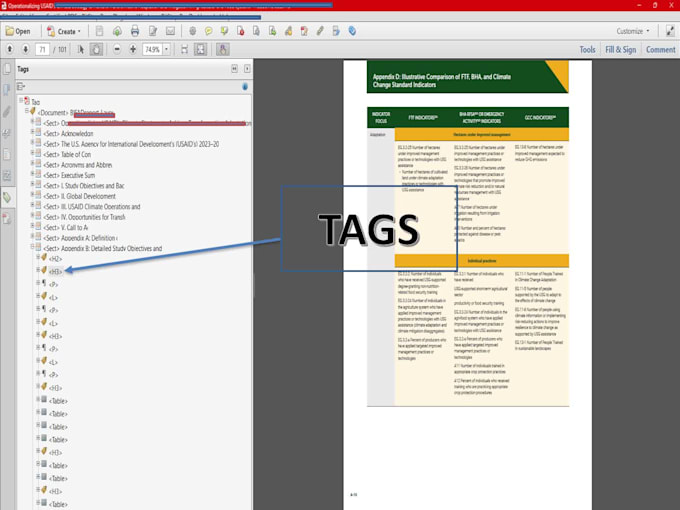Open the Customize toolbar dropdown
Viewport: 680px width, 510px height.
point(633,31)
